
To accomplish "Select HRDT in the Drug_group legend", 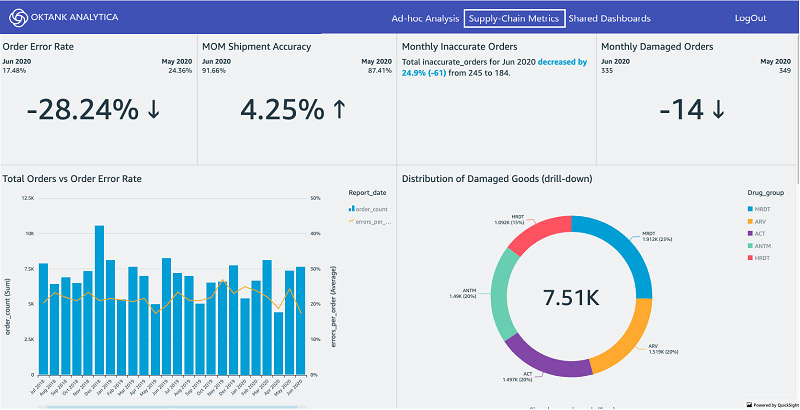I will point(758,258).
